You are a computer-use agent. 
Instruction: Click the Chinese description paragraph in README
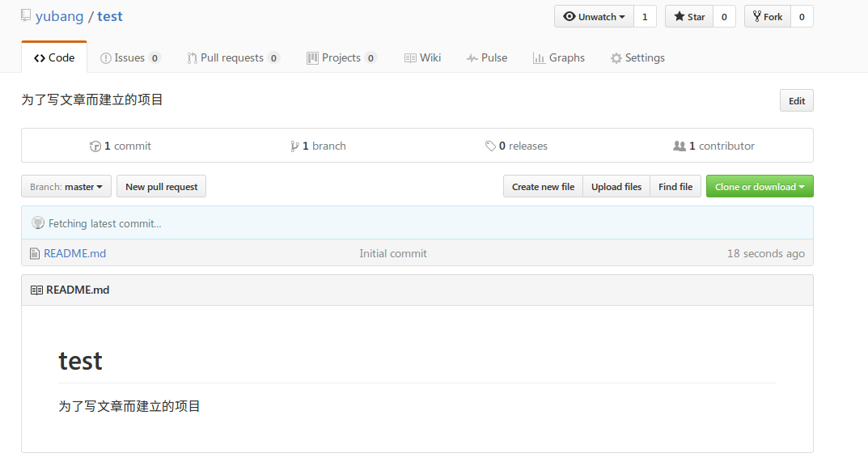click(x=129, y=406)
